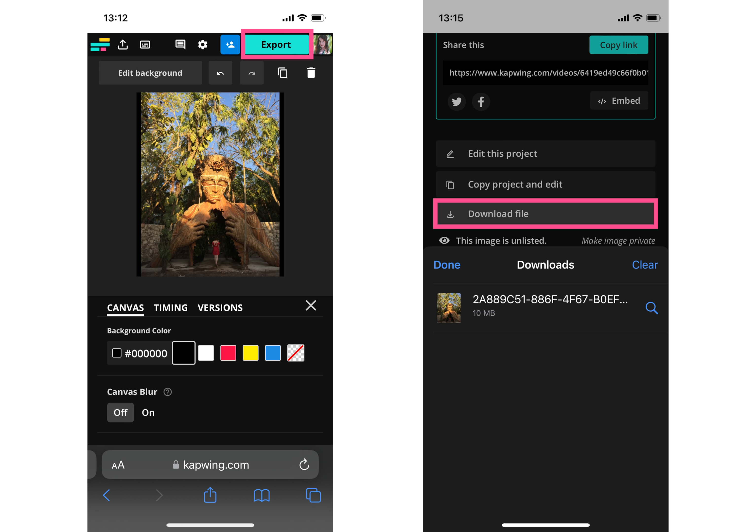The height and width of the screenshot is (532, 756).
Task: Click Download file
Action: 545,214
